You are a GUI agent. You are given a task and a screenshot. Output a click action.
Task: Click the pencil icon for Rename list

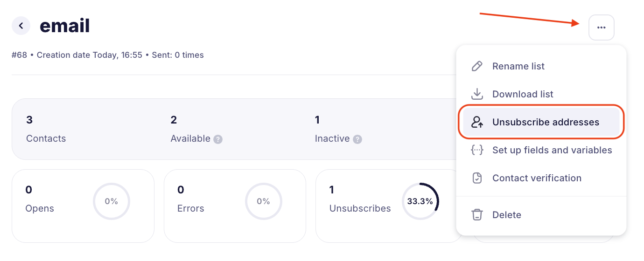coord(477,66)
